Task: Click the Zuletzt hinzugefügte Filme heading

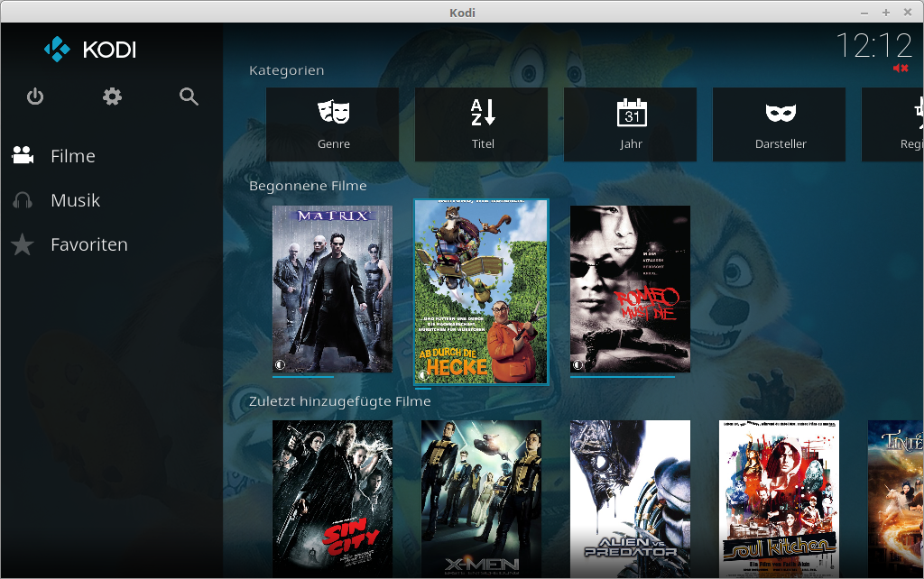Action: click(x=340, y=401)
